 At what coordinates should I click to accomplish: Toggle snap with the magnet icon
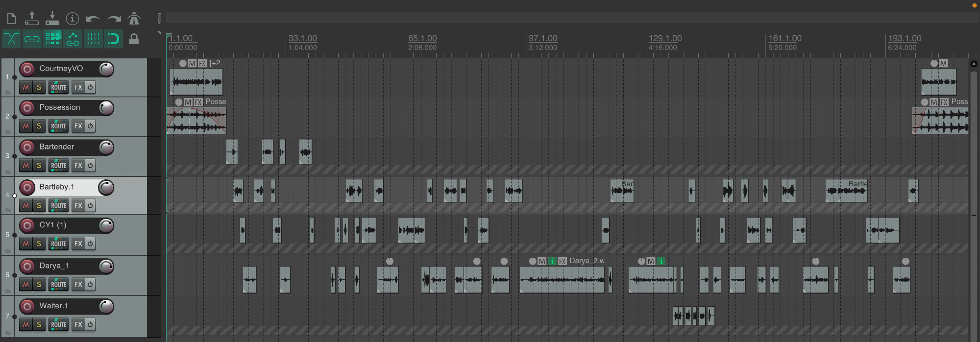(113, 39)
